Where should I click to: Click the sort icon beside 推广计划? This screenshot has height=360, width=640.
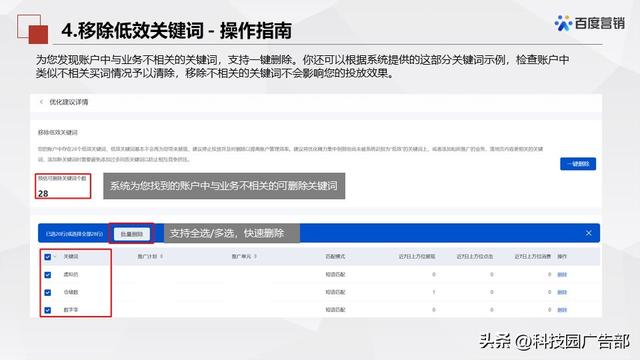point(162,257)
